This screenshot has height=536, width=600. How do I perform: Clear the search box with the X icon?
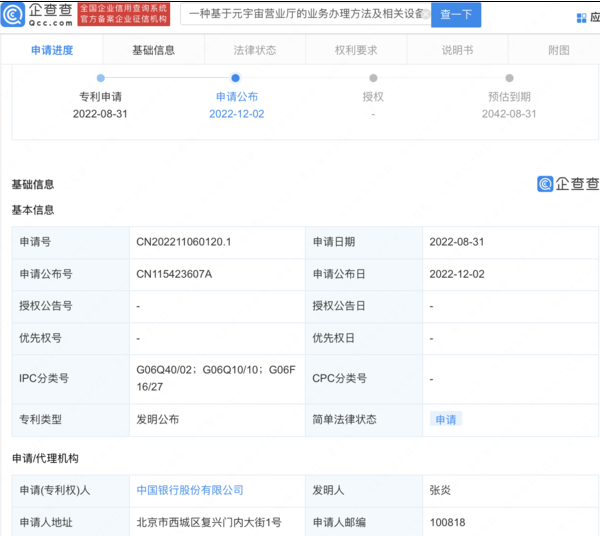coord(426,15)
